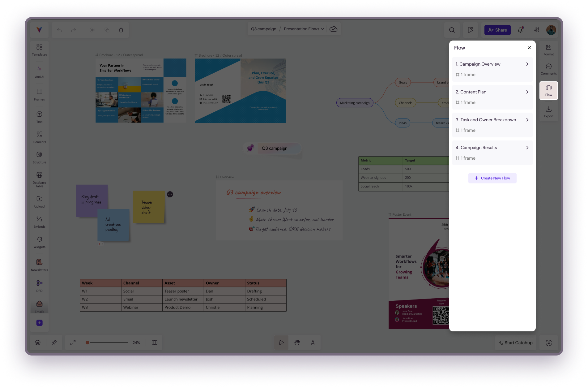Image resolution: width=588 pixels, height=388 pixels.
Task: Toggle the minimap view icon beside zoom
Action: coord(155,343)
